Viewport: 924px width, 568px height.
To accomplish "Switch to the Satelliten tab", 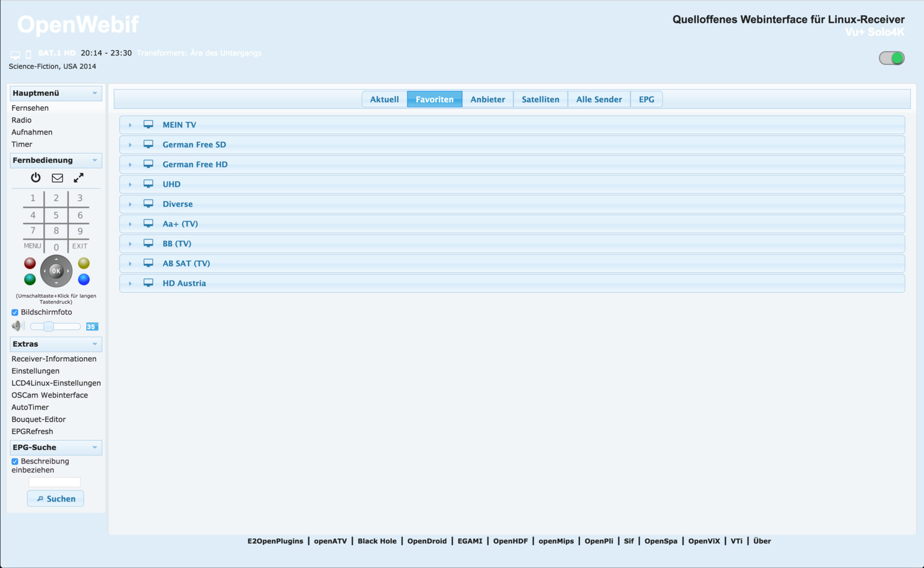I will click(x=540, y=100).
